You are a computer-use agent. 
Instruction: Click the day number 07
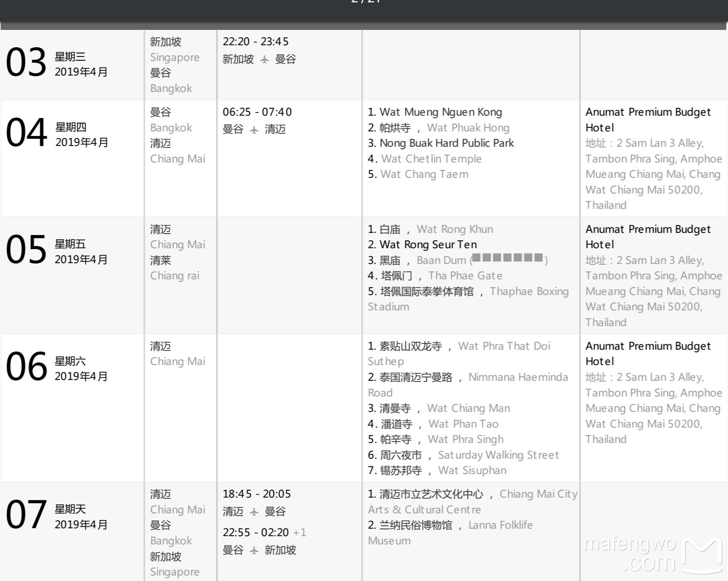26,515
